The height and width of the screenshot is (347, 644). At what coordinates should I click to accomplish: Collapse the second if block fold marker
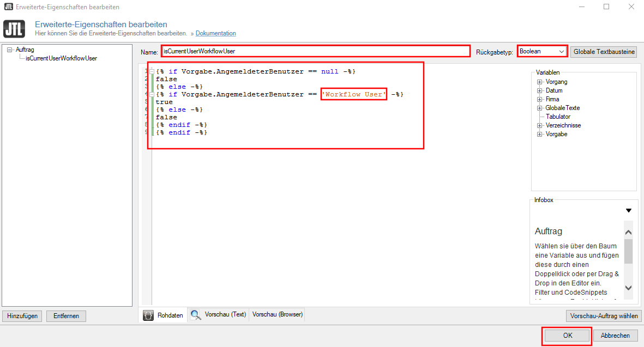152,94
